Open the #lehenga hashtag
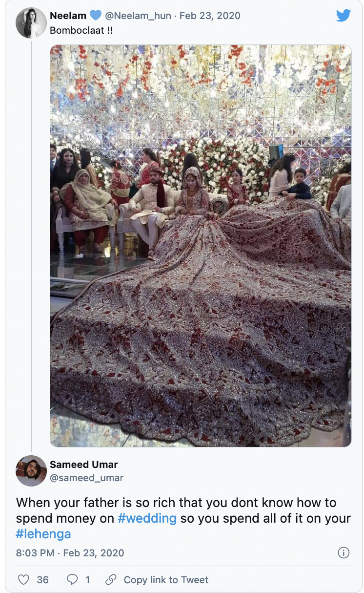This screenshot has width=364, height=593. (x=43, y=534)
